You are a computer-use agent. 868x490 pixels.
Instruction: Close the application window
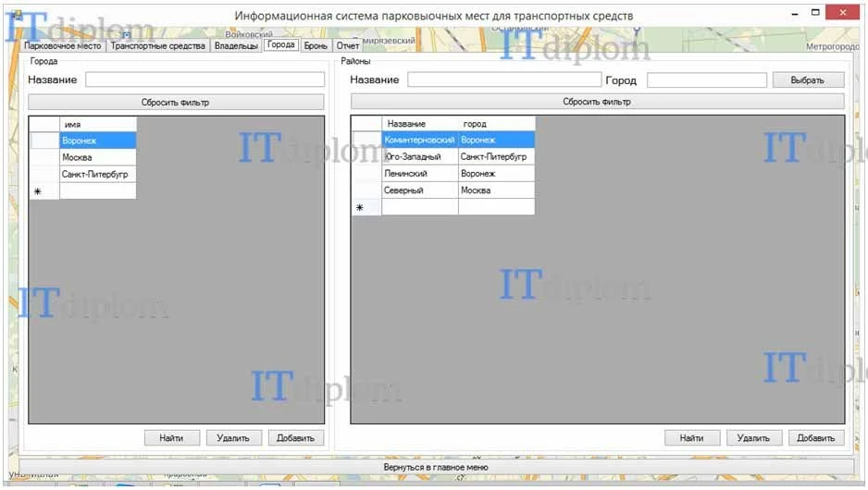pyautogui.click(x=842, y=12)
